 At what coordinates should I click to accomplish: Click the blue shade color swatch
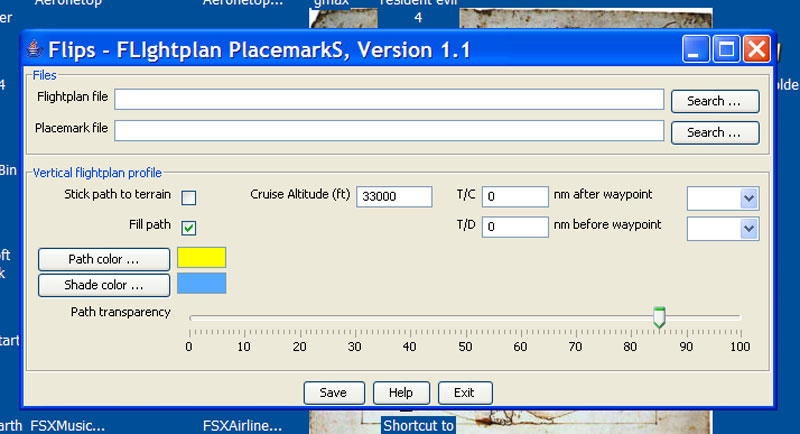click(201, 284)
